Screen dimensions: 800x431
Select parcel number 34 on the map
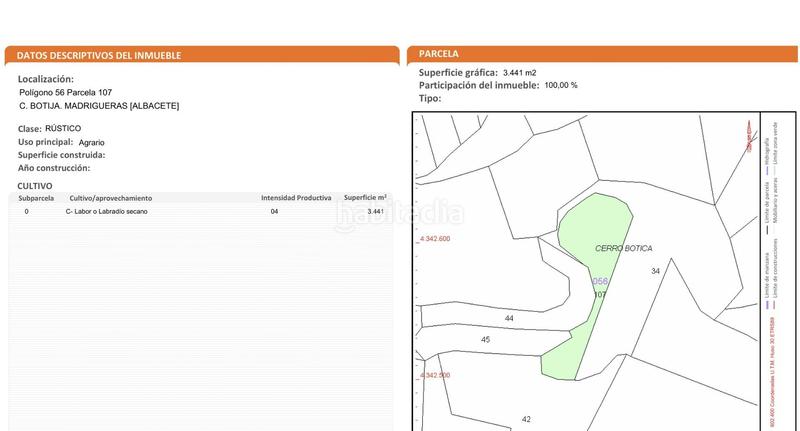[x=656, y=271]
